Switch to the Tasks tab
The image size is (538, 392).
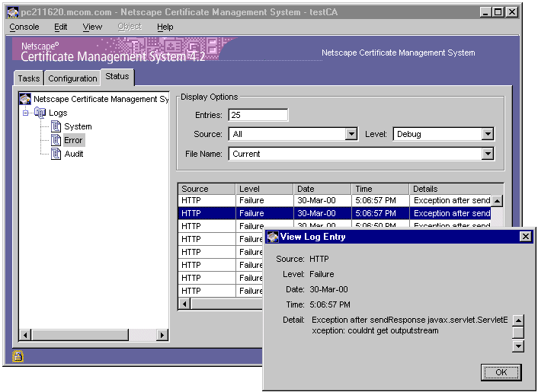(x=29, y=78)
